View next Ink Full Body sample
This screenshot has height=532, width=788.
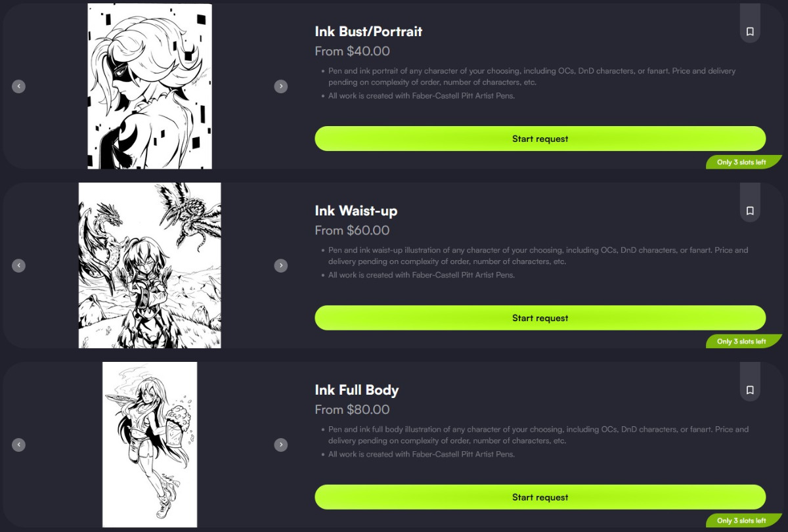pos(281,445)
